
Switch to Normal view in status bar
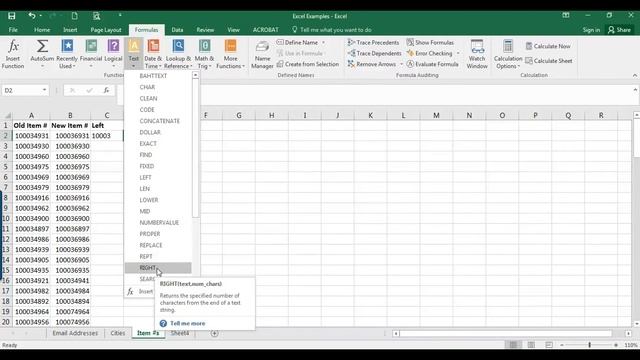click(x=513, y=345)
